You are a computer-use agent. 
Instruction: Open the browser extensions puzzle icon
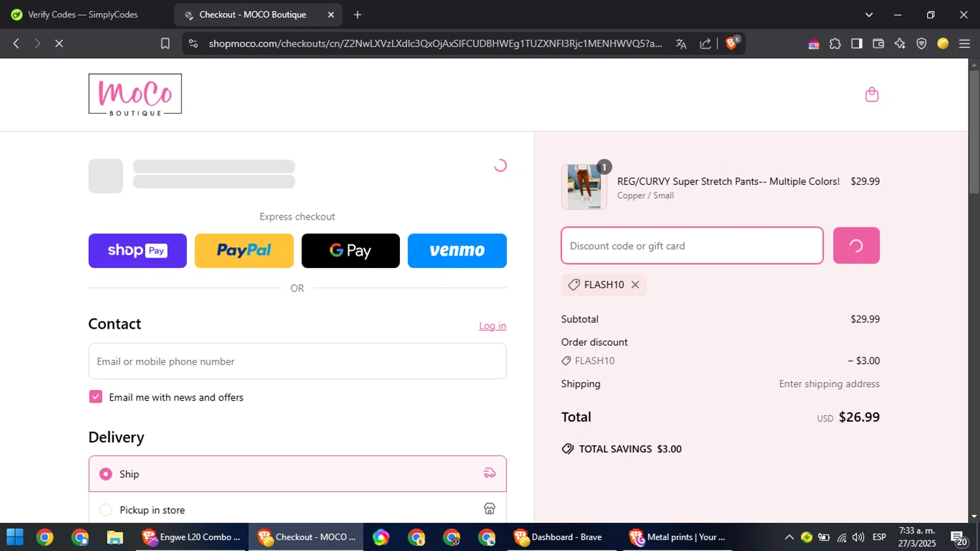[835, 44]
